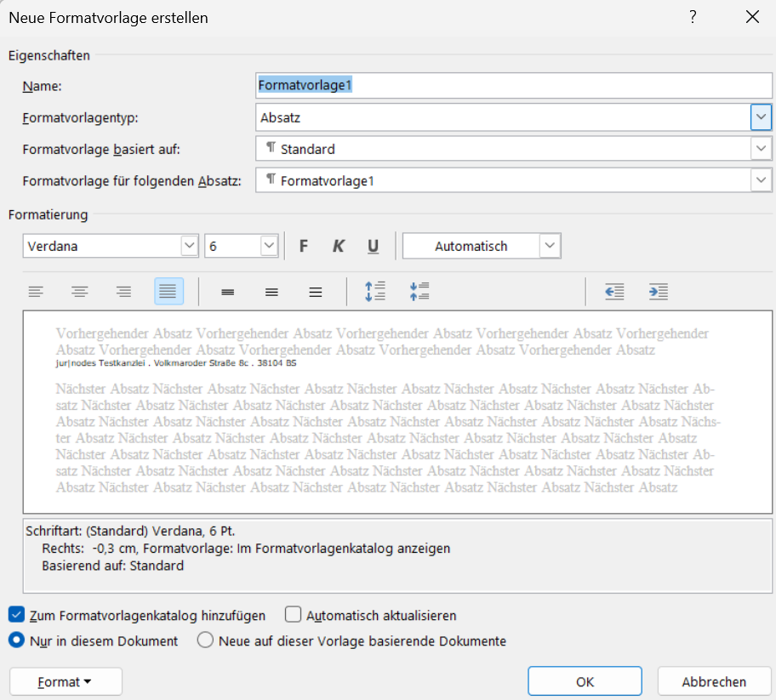Open the Formatvorlagentyp dropdown

761,117
